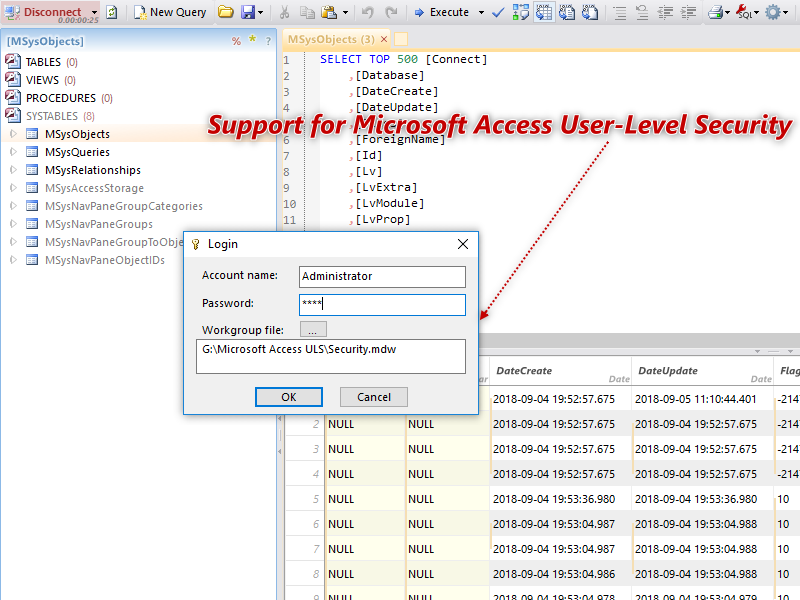Expand the MSysAccessStorage table node
The width and height of the screenshot is (800, 600).
(x=13, y=188)
